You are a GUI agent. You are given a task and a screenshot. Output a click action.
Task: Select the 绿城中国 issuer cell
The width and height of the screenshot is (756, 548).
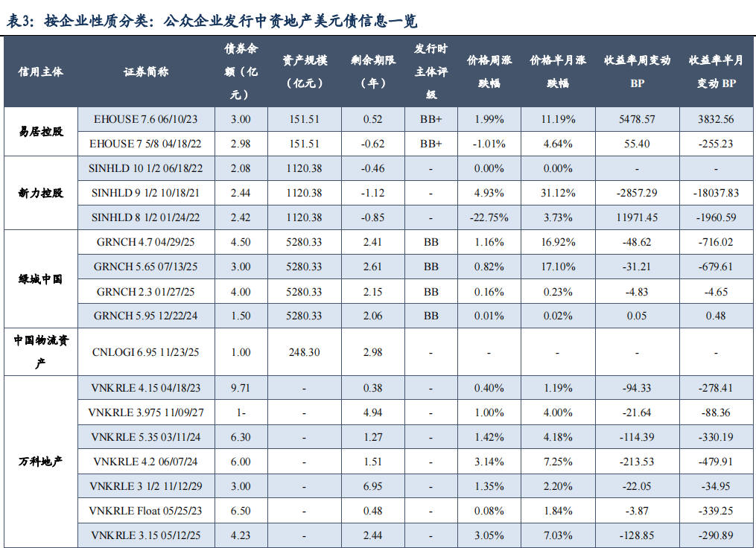click(40, 279)
